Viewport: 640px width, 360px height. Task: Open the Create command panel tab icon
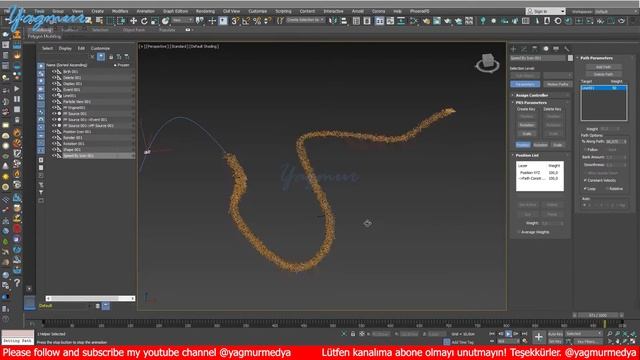[x=513, y=49]
